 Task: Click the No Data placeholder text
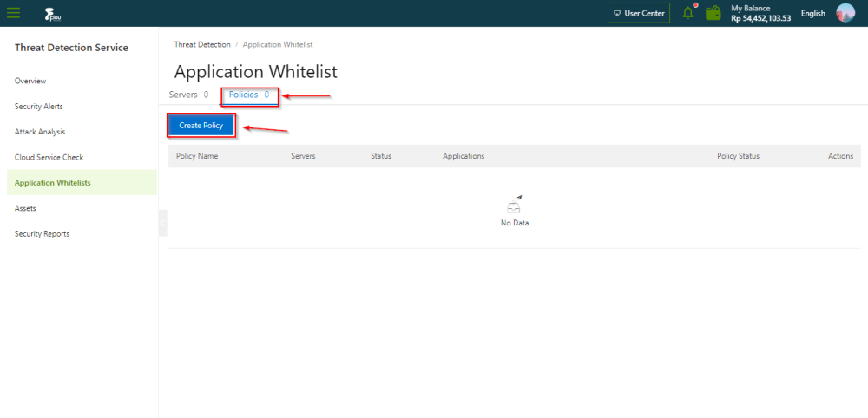pos(515,224)
